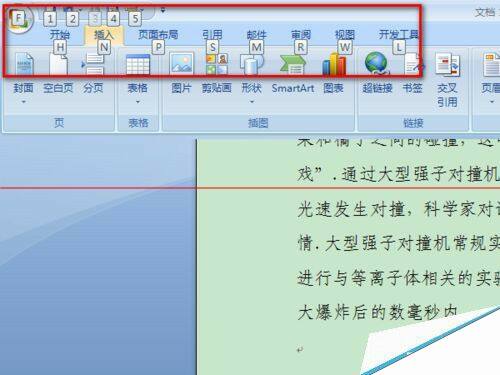Click the 形状 shapes icon
Viewport: 500px width, 375px height.
coord(252,64)
